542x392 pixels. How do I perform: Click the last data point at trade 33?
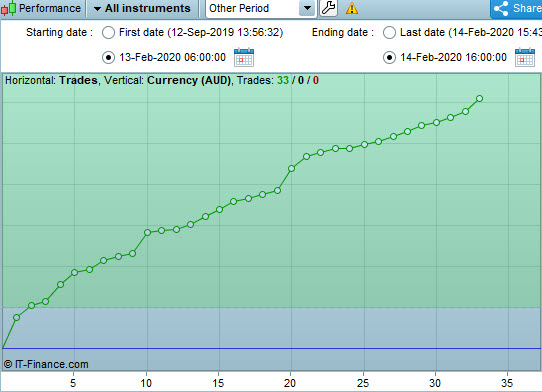pyautogui.click(x=479, y=99)
